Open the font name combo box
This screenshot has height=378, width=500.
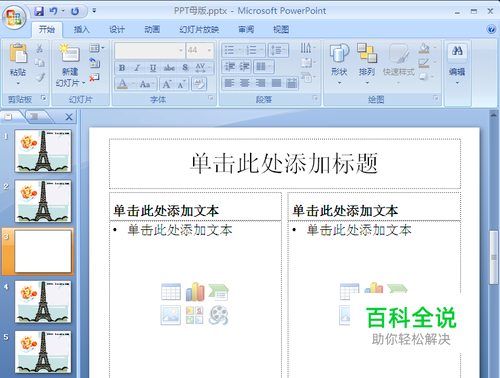150,50
